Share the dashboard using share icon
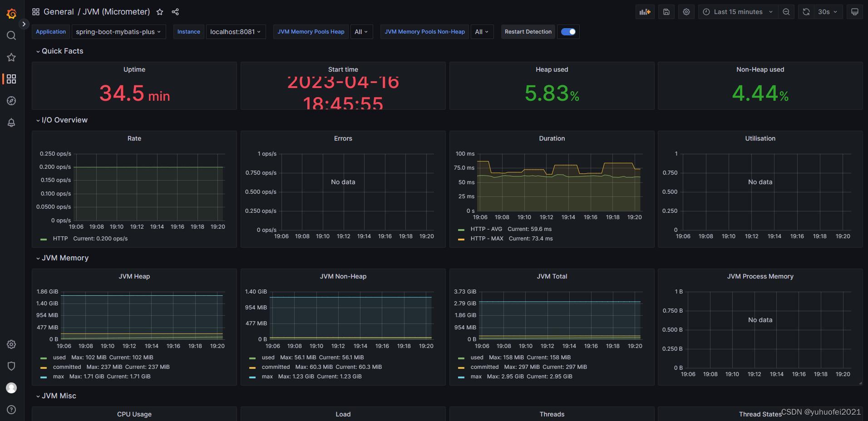Viewport: 868px width, 421px height. click(175, 12)
